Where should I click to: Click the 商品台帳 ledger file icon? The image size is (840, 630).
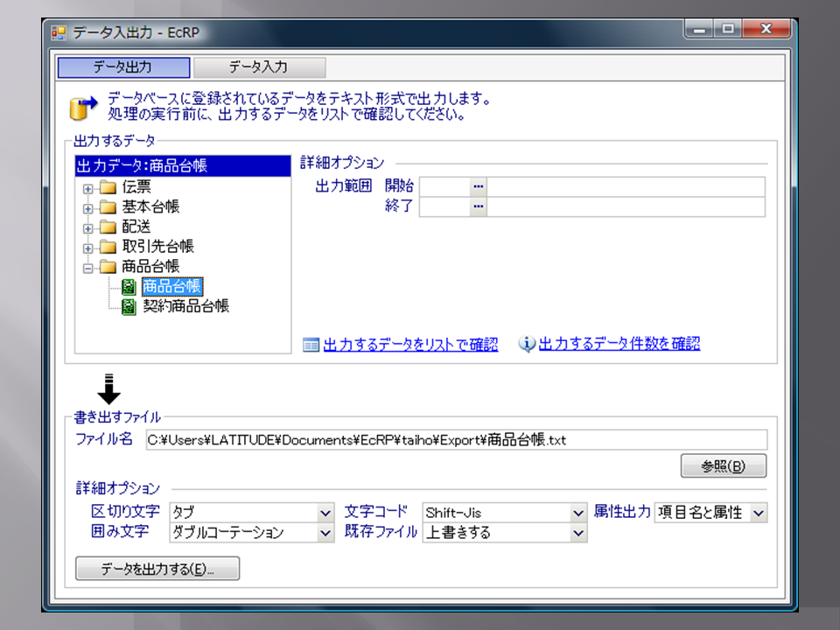[x=129, y=287]
